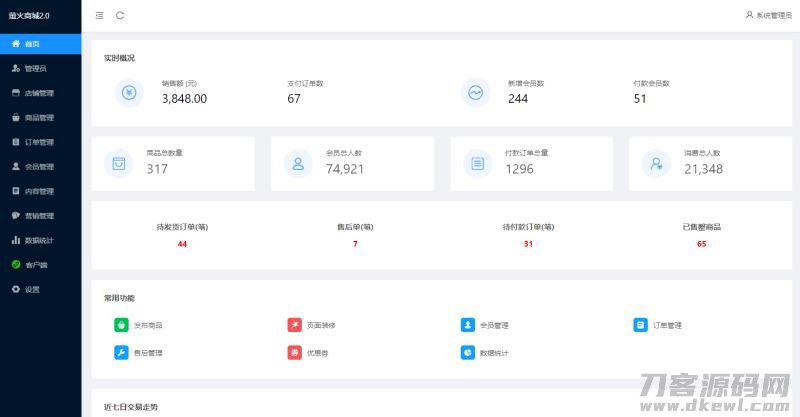This screenshot has height=417, width=800.
Task: Click the red 页面装修 shortcut icon
Action: click(294, 325)
